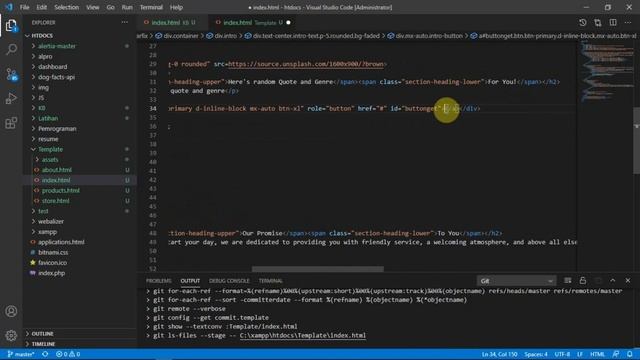The image size is (640, 360).
Task: Click the open changes icon in editor toolbar
Action: tap(598, 22)
